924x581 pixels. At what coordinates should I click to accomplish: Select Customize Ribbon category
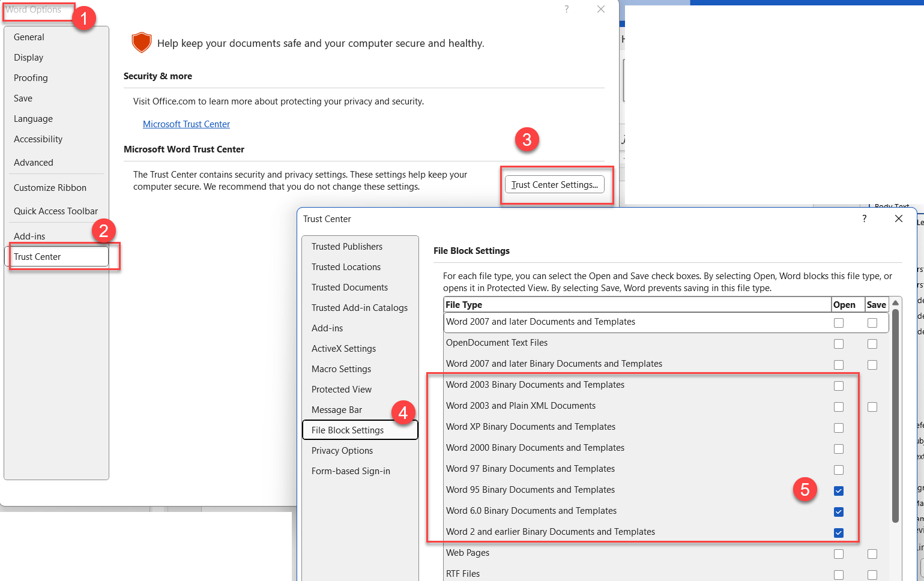click(56, 188)
